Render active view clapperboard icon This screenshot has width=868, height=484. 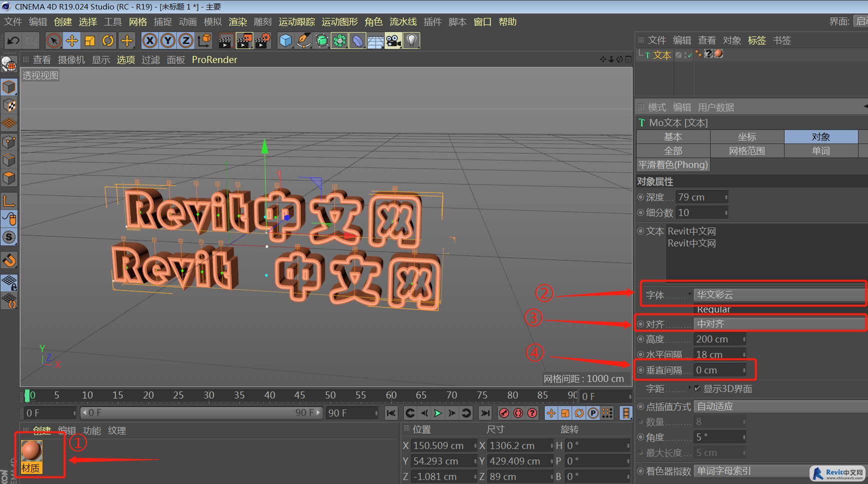coord(226,40)
